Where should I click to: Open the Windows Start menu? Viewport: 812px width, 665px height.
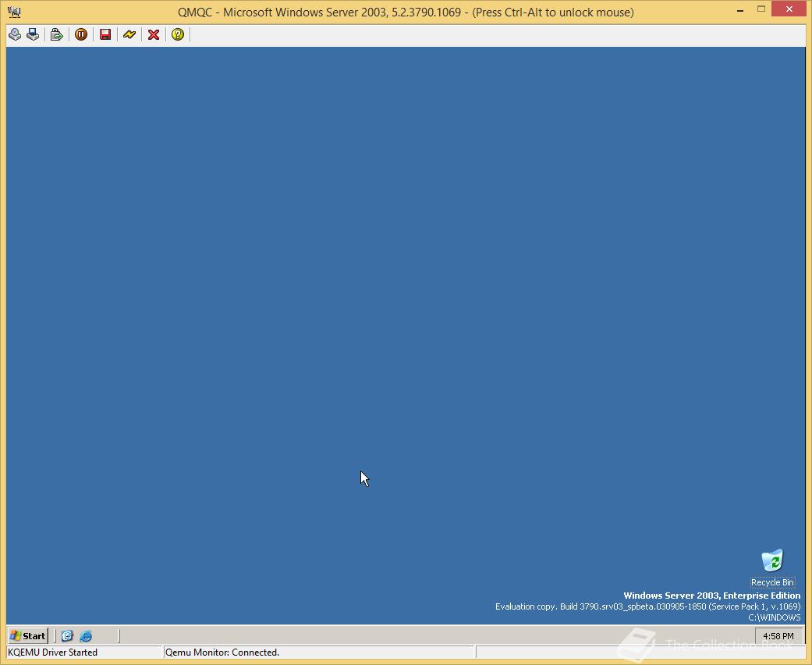pos(29,636)
